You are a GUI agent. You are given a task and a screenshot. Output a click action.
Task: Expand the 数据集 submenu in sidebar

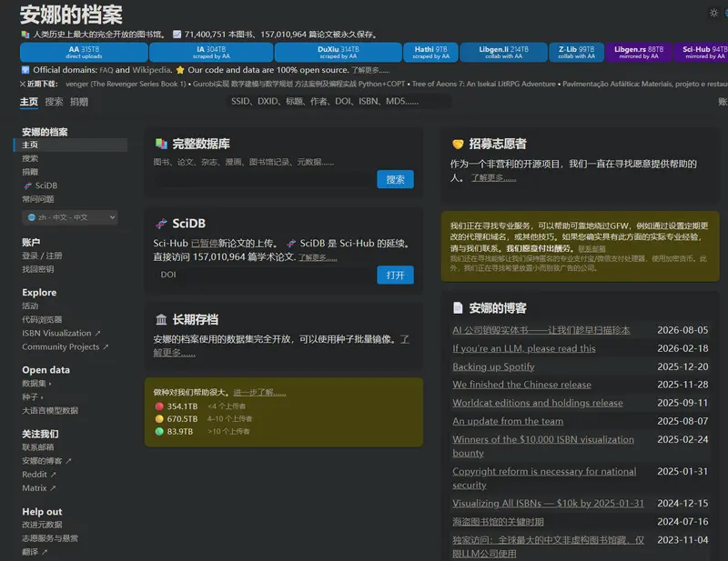coord(36,384)
